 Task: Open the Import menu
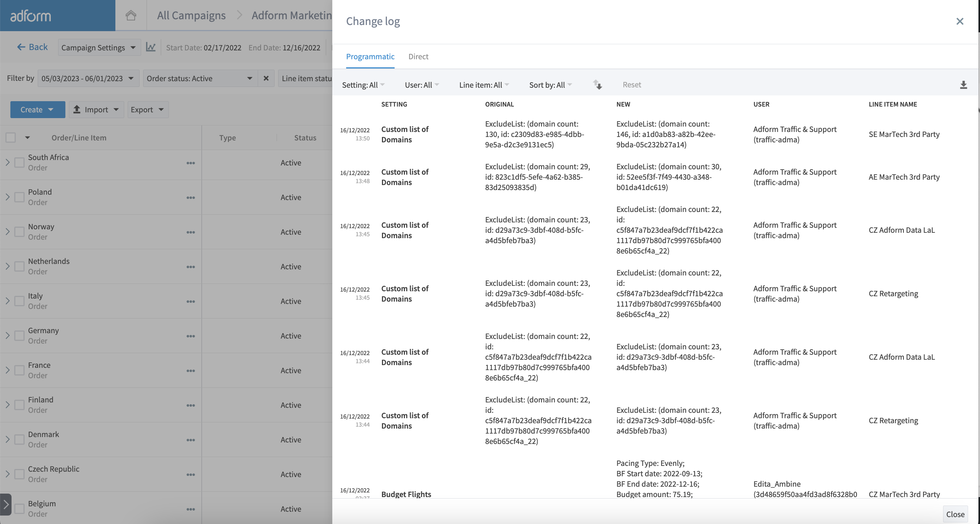pos(96,110)
